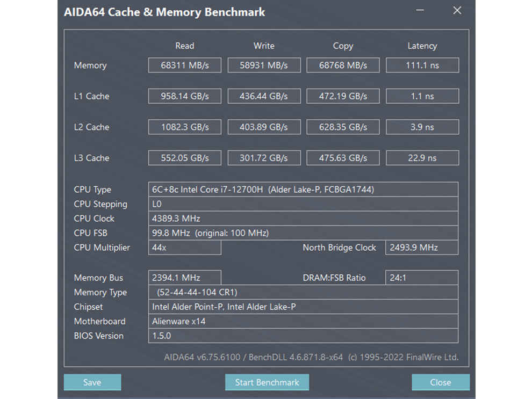Screen dimensions: 532x399
Task: Click the CPU Clock label
Action: coord(94,219)
